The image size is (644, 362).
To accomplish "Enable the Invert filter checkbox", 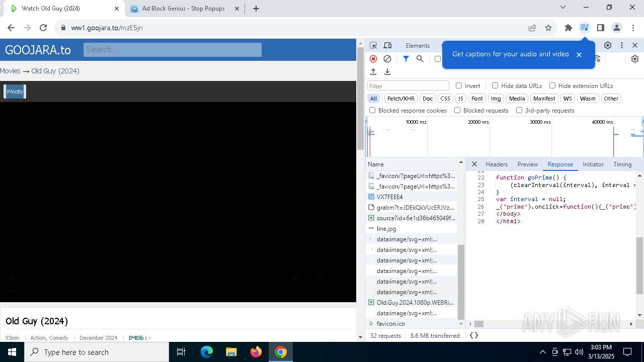I will click(x=459, y=85).
